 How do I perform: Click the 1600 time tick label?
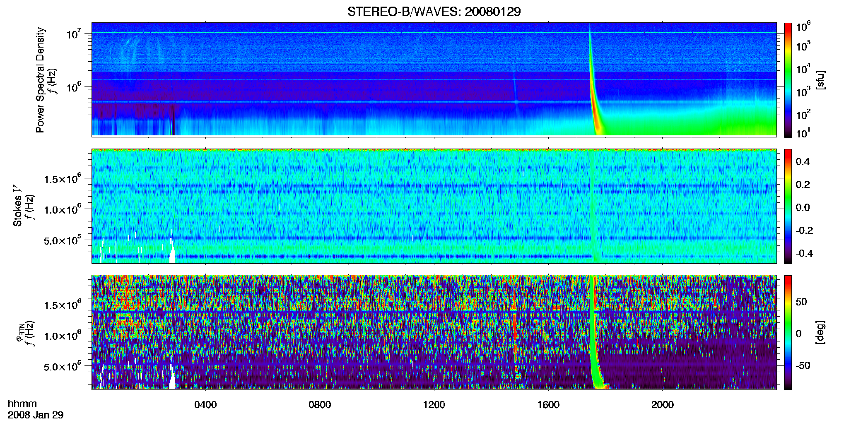point(548,404)
